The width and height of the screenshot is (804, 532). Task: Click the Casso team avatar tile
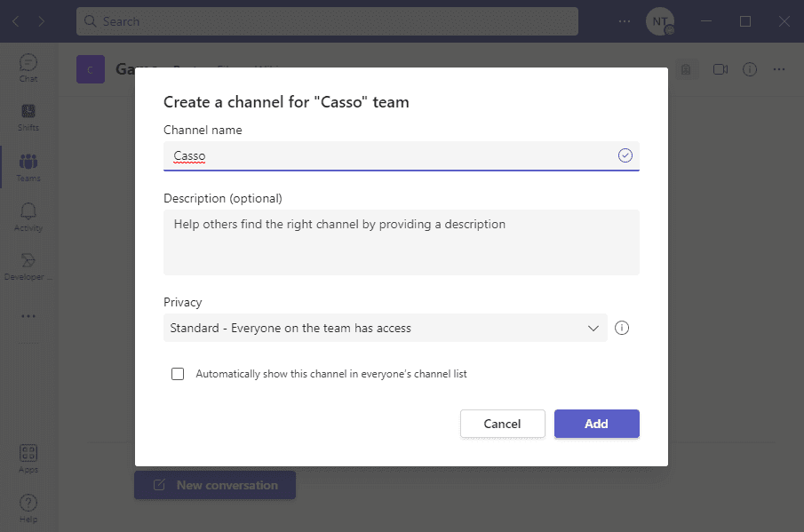point(91,69)
